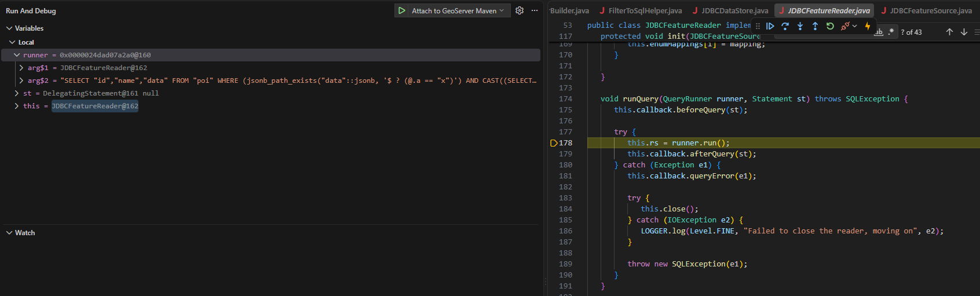Click this.close() on line 184
Viewport: 980px width, 296px height.
(669, 209)
